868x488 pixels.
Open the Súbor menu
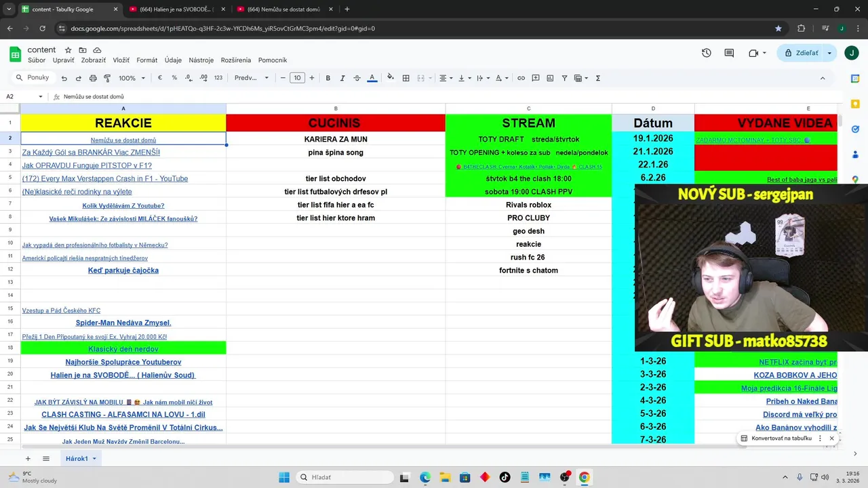point(37,60)
